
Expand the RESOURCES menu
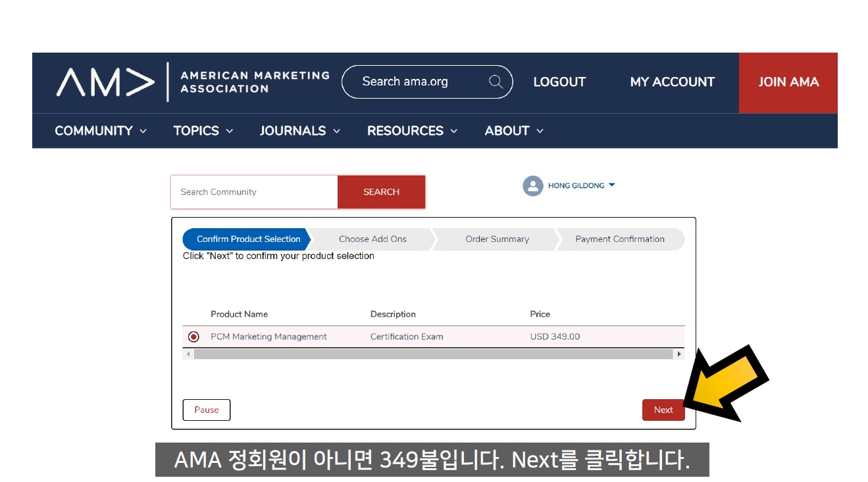pos(412,131)
